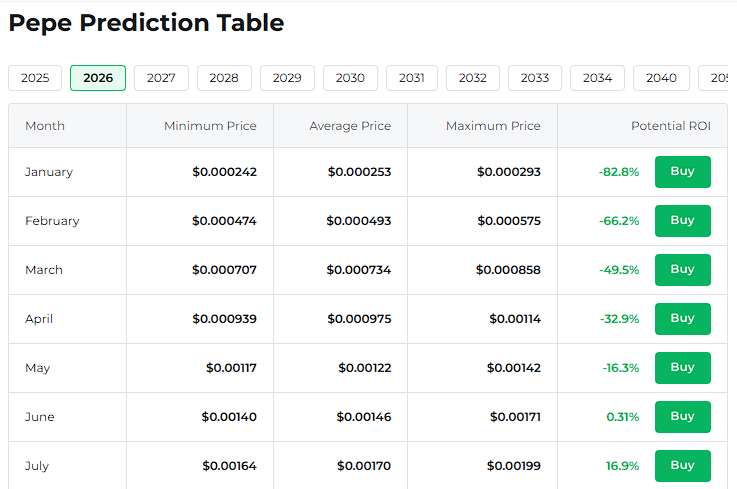Image resolution: width=737 pixels, height=489 pixels.
Task: Click the active 2026 tab
Action: coord(98,78)
